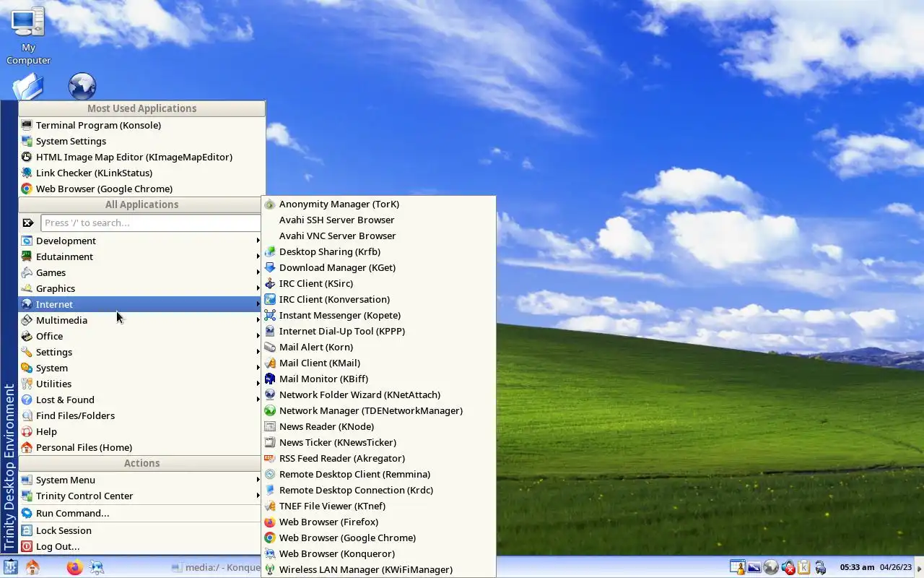Screen dimensions: 924x578
Task: Start Internet Dial-Up Tool (KPPP)
Action: (378, 331)
